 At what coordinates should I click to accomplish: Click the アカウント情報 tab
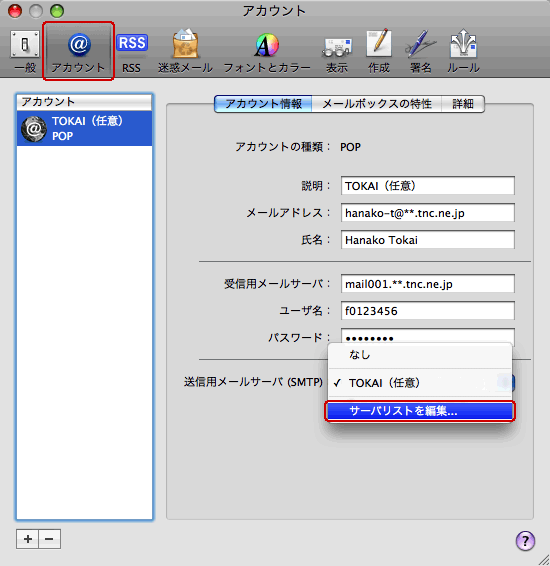[x=263, y=104]
